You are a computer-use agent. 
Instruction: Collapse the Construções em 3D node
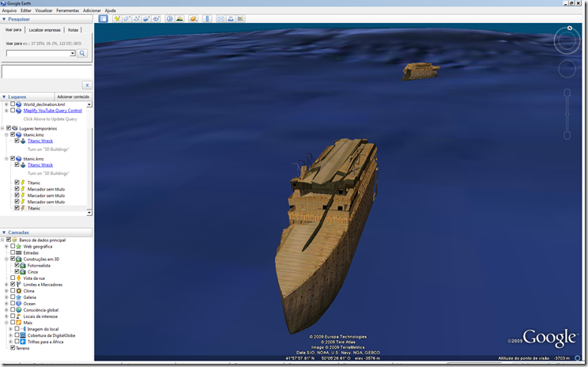pyautogui.click(x=6, y=259)
